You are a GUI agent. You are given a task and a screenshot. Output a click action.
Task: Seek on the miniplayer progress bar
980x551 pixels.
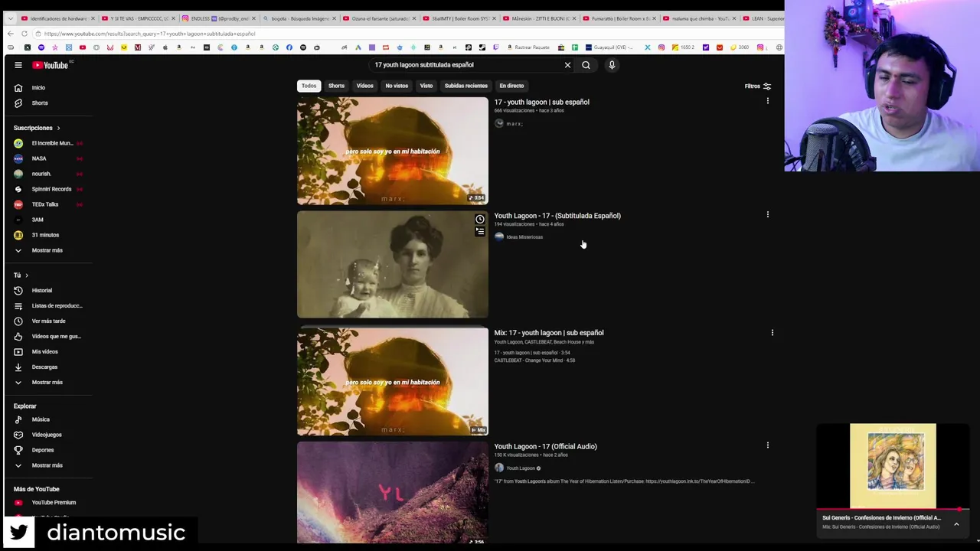[x=893, y=509]
